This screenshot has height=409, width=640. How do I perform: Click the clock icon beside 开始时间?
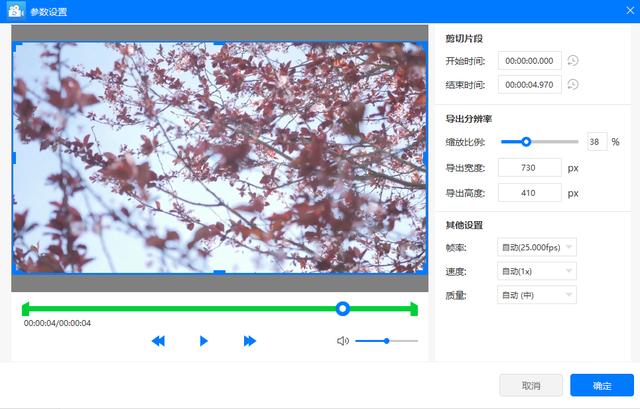pyautogui.click(x=573, y=61)
